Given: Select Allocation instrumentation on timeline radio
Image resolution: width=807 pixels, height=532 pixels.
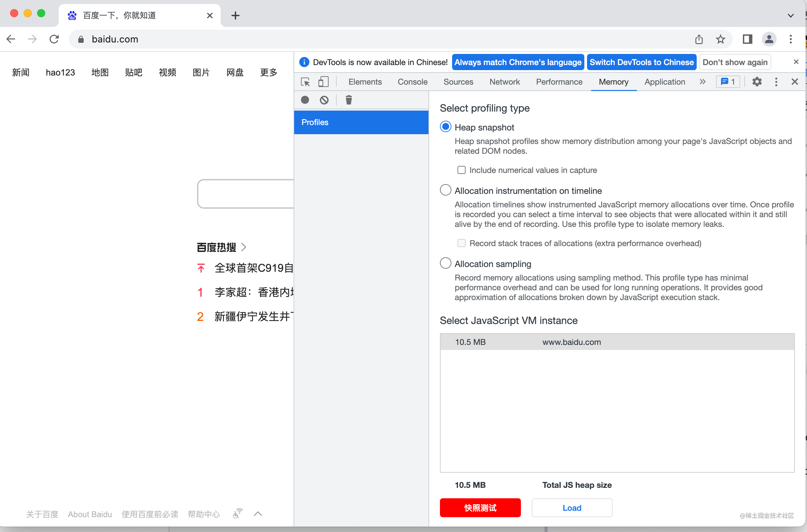Looking at the screenshot, I should coord(445,190).
